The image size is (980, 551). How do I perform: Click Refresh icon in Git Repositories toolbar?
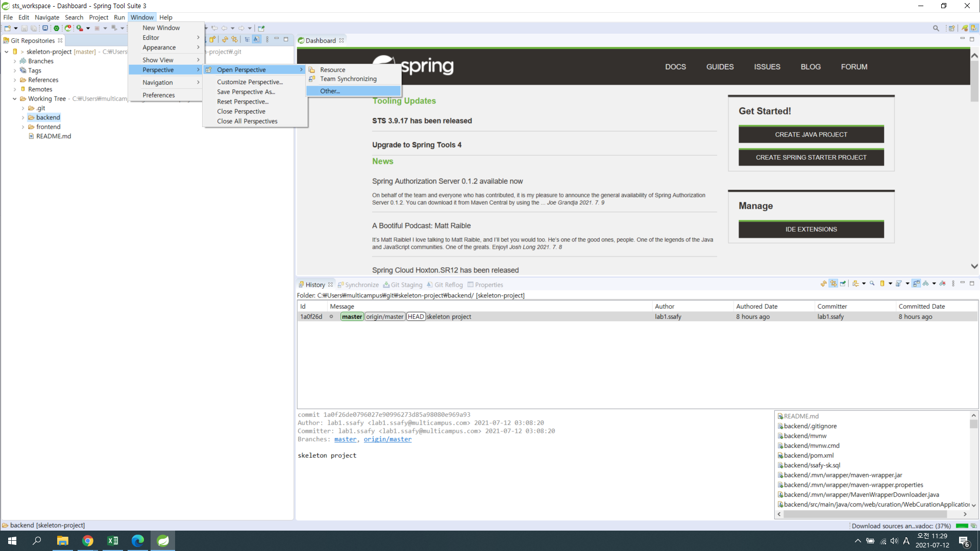tap(225, 39)
